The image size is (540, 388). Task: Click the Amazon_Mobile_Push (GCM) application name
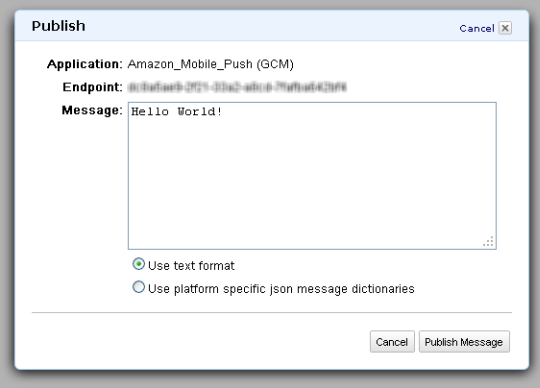tap(210, 64)
